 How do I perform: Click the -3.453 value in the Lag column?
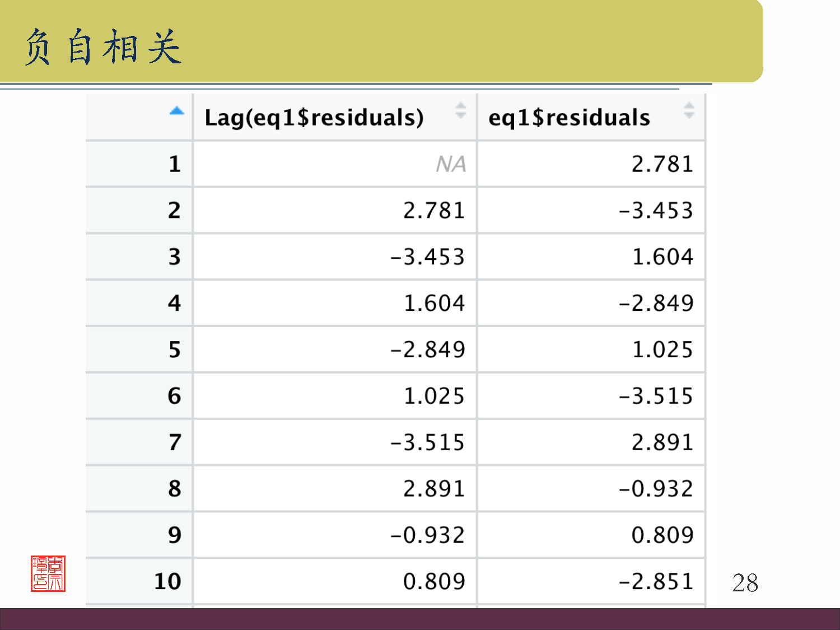pos(427,257)
